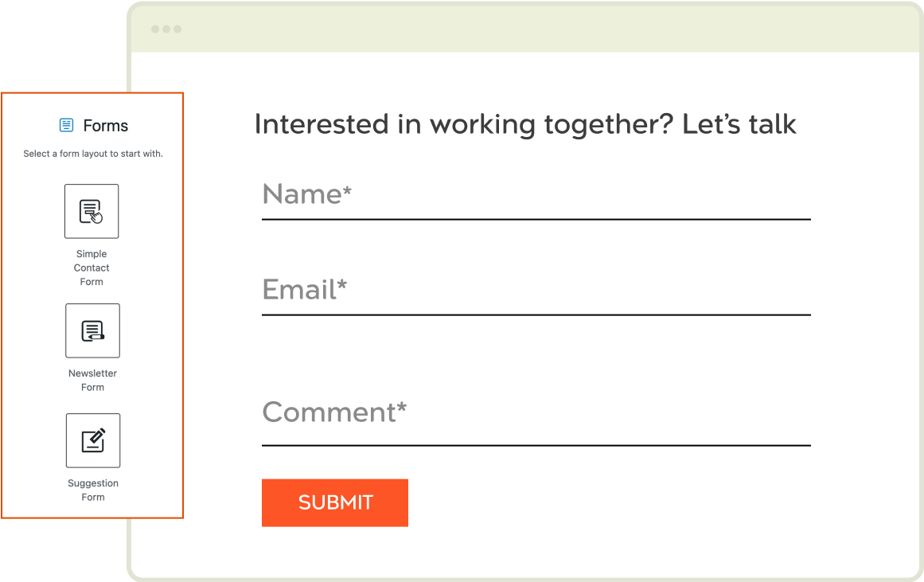
Task: Click the underline beneath the Comment field
Action: click(x=536, y=445)
